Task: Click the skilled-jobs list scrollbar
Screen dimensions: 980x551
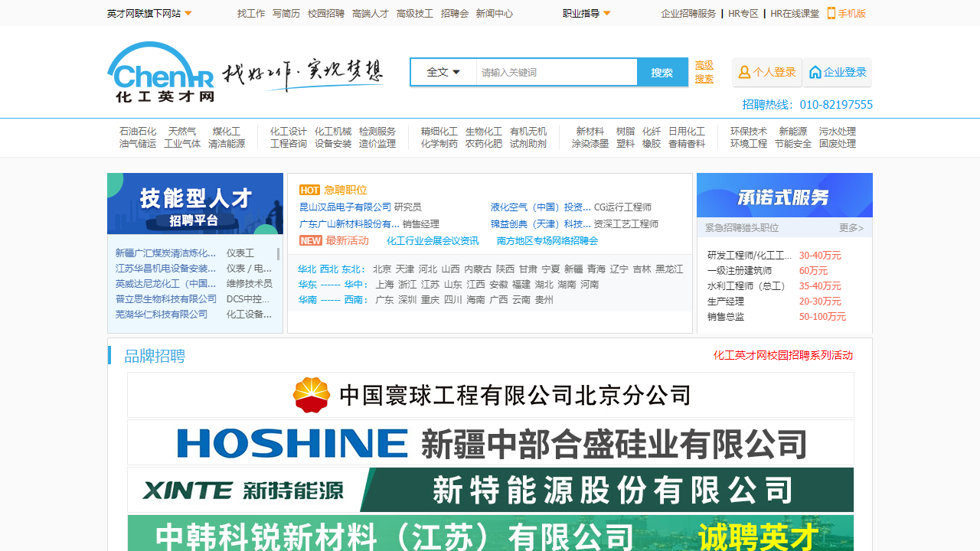Action: coord(278,254)
